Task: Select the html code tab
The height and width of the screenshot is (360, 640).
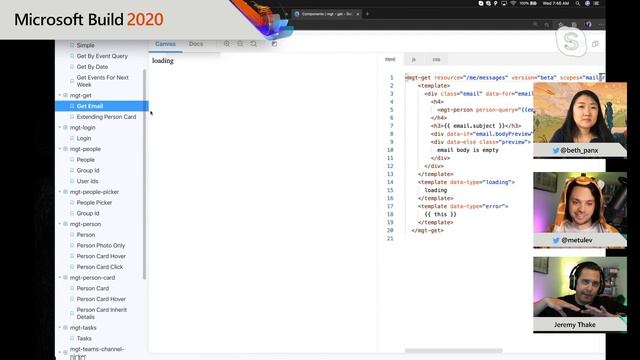Action: point(390,59)
